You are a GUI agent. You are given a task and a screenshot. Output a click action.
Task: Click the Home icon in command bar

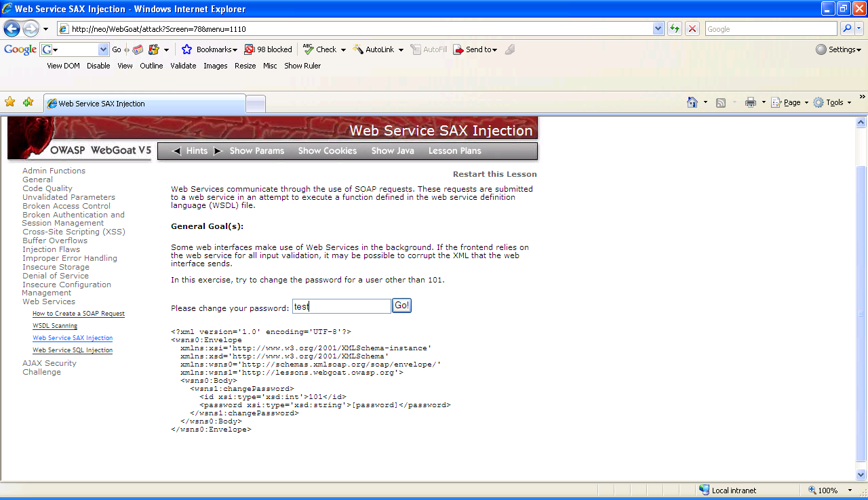click(x=692, y=102)
